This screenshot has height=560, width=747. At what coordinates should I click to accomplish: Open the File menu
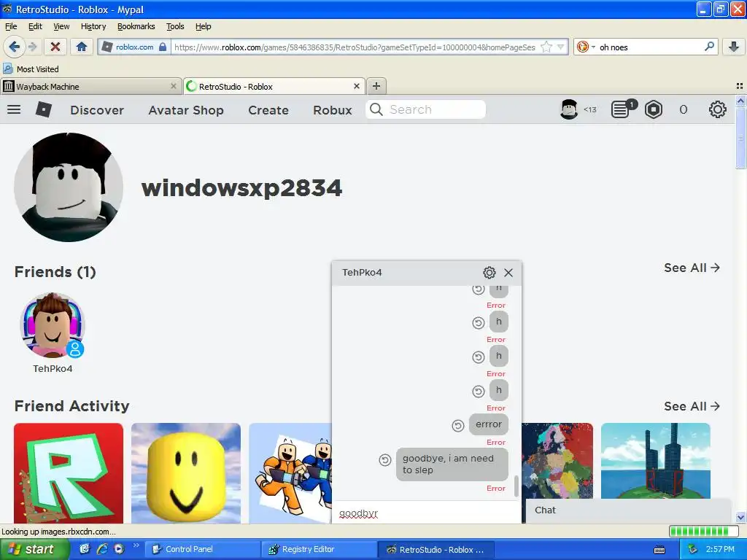click(x=11, y=26)
